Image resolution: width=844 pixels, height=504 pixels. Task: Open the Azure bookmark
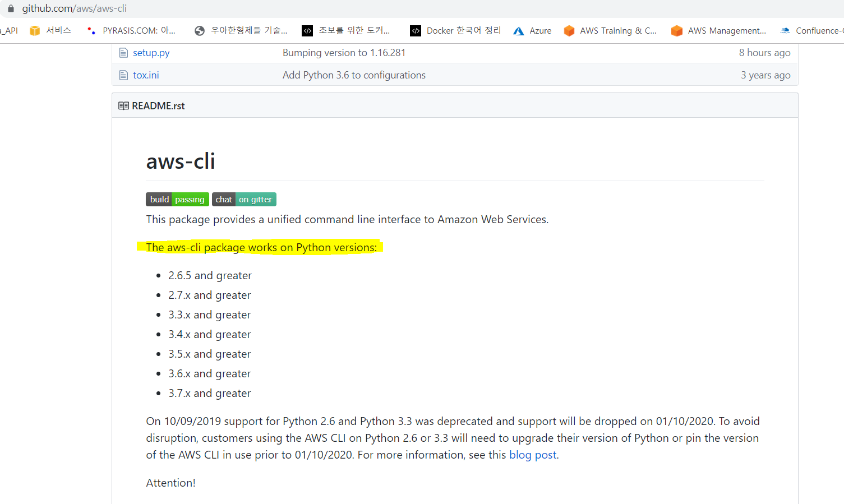coord(532,31)
